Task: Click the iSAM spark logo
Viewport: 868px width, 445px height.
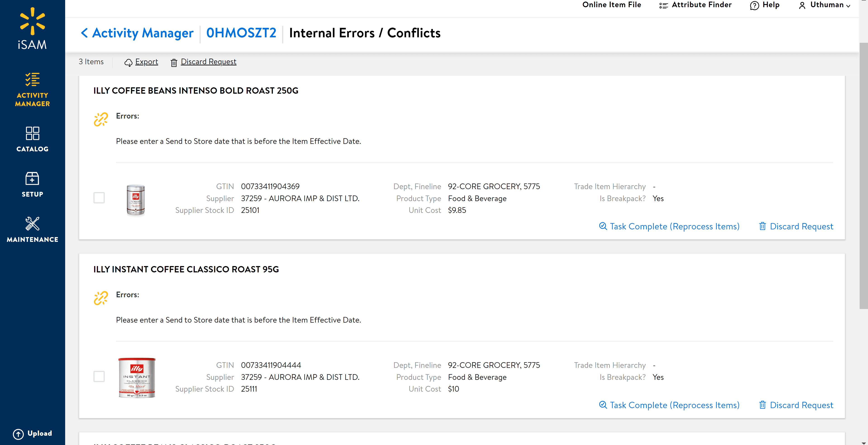Action: tap(32, 21)
